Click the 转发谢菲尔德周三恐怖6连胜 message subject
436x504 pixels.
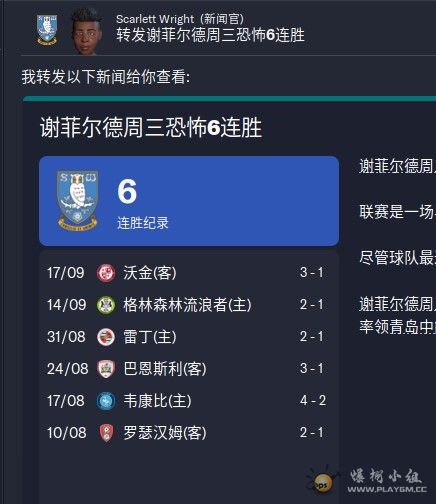210,35
